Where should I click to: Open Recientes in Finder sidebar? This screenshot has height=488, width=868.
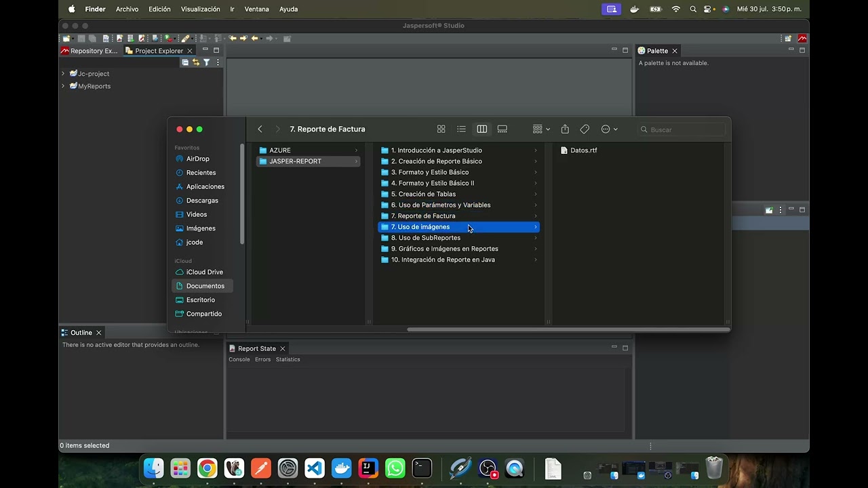click(201, 173)
